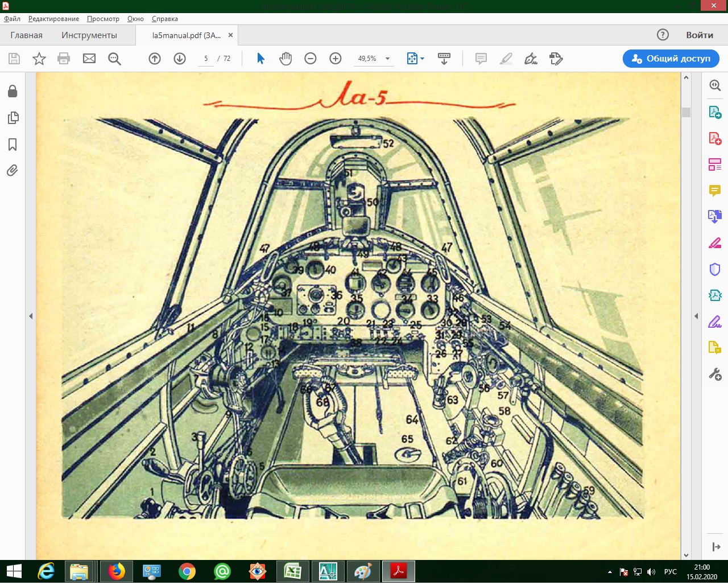This screenshot has height=585, width=728.
Task: Click the Print file icon
Action: click(x=64, y=59)
